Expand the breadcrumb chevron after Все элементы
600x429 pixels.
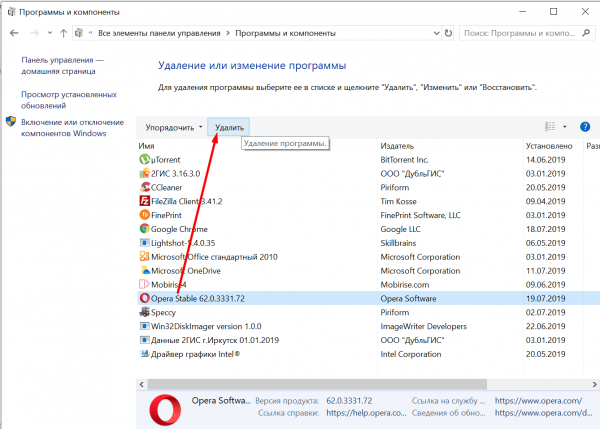(x=228, y=33)
